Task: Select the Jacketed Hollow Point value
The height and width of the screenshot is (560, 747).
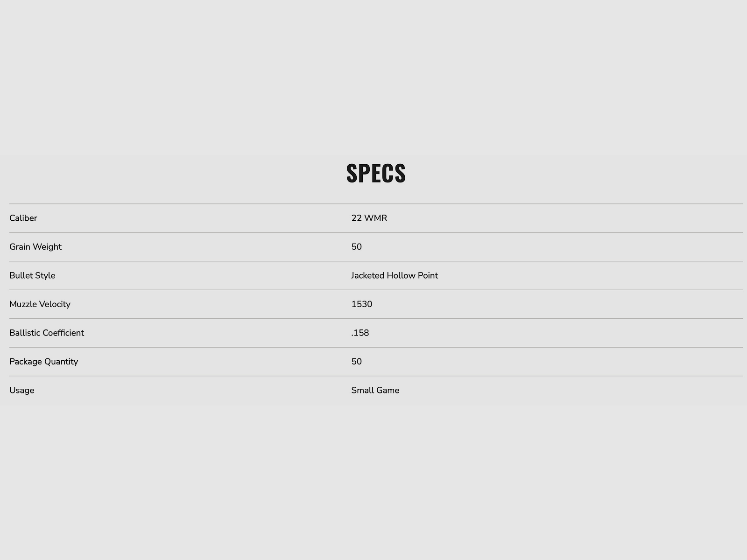Action: pos(395,275)
